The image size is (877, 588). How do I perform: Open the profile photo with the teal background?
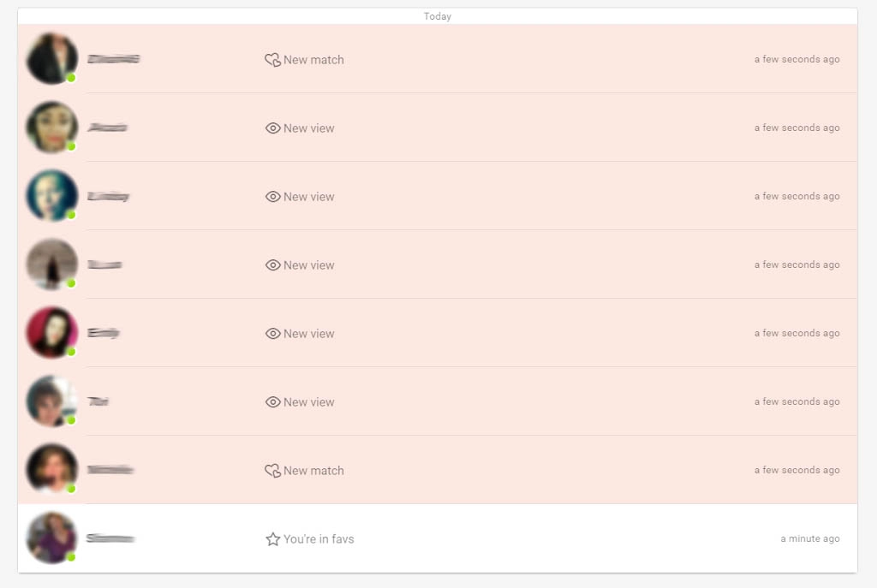click(51, 195)
